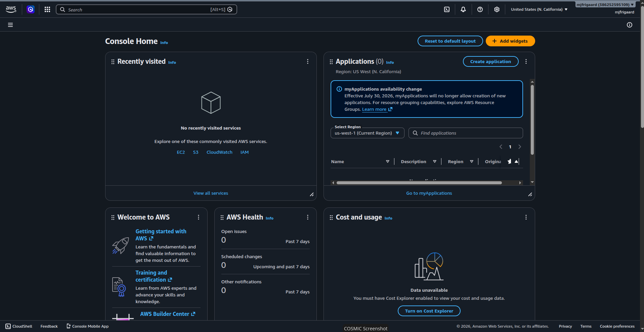This screenshot has height=332, width=644.
Task: Open AWS Builder Center link
Action: click(168, 314)
